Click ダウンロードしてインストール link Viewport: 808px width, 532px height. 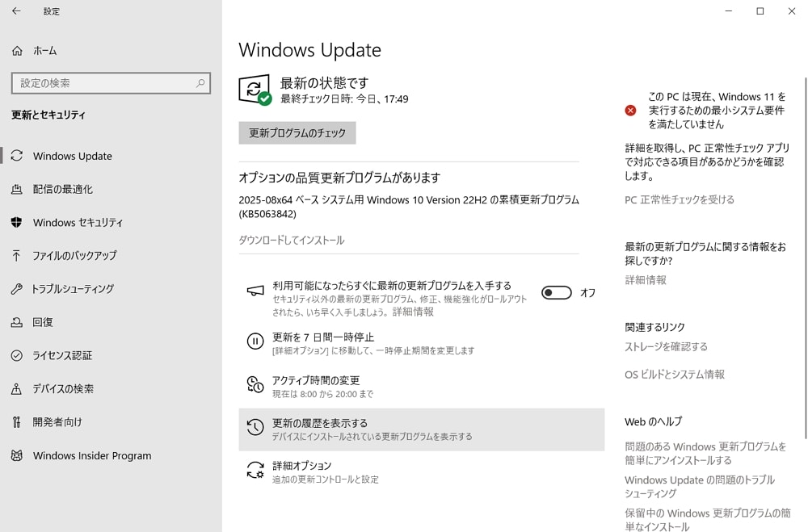coord(292,240)
